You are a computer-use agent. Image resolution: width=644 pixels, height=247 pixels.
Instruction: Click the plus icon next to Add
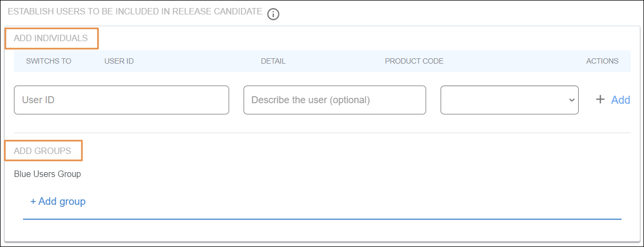(601, 99)
